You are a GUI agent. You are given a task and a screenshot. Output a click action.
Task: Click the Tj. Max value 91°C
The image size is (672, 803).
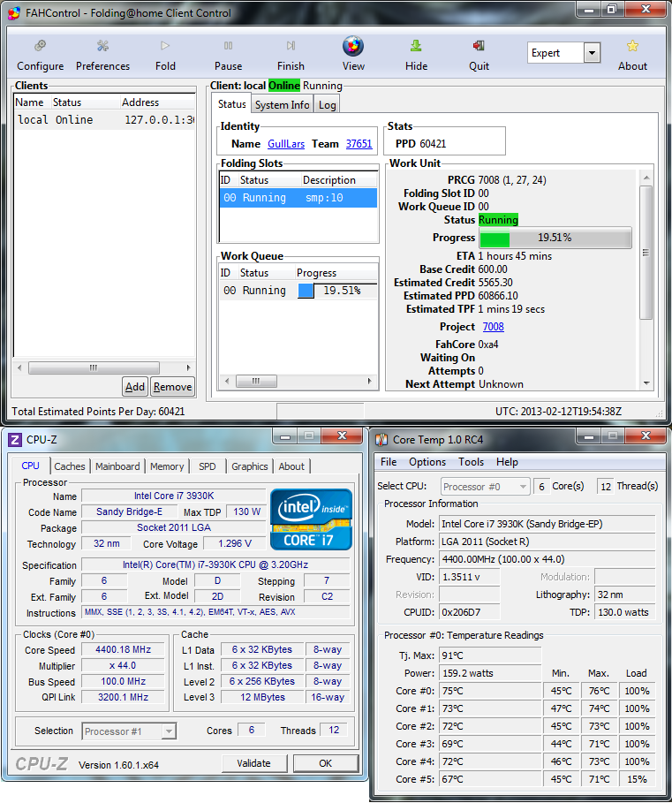[490, 655]
